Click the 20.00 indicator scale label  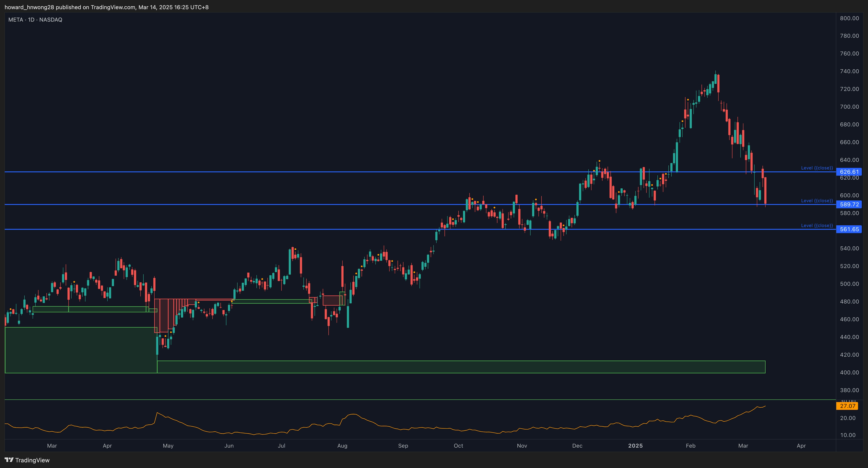[x=847, y=418]
